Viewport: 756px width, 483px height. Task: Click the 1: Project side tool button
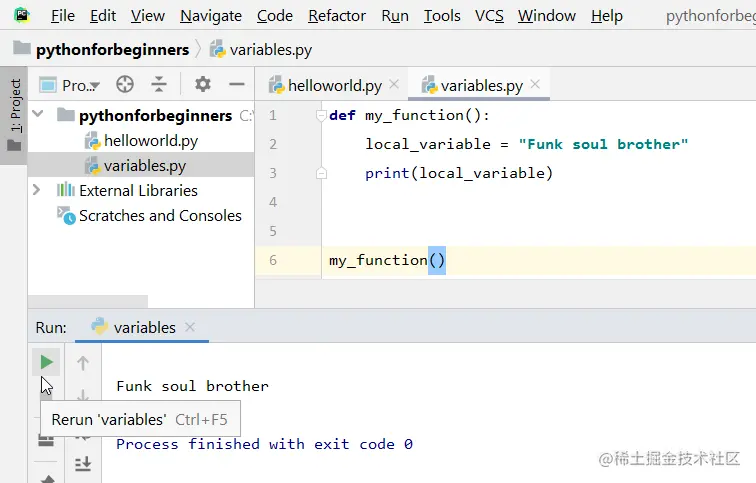point(14,115)
